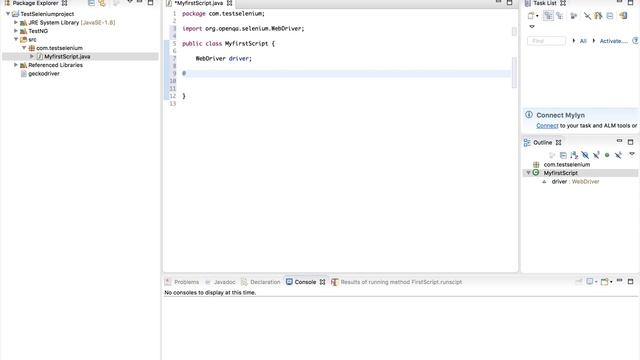This screenshot has height=360, width=640.
Task: Switch to MyfirstScript.java editor tab
Action: (199, 3)
